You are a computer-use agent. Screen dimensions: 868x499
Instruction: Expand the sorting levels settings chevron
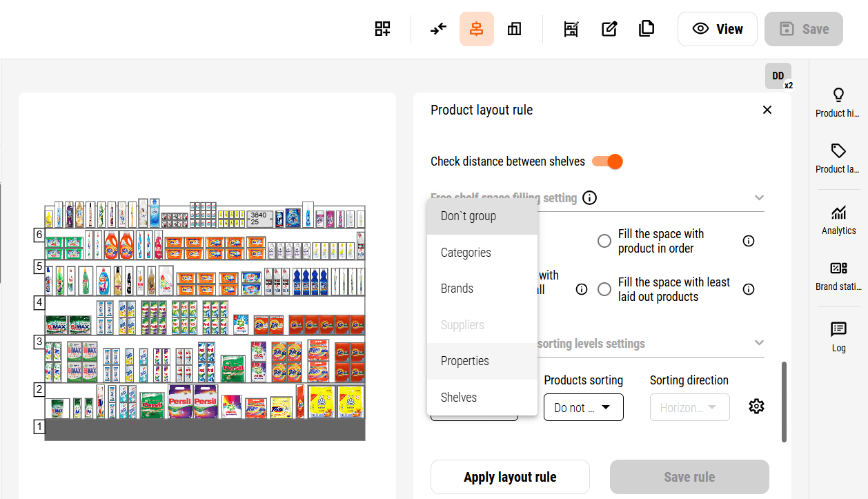point(759,342)
